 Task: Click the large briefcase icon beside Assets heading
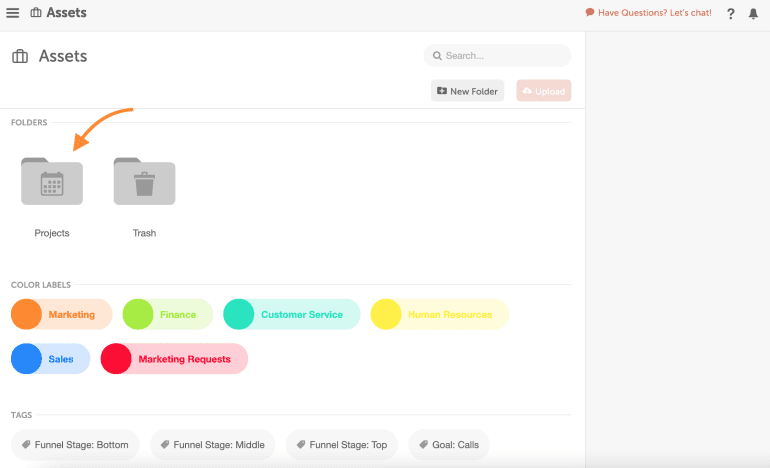20,57
